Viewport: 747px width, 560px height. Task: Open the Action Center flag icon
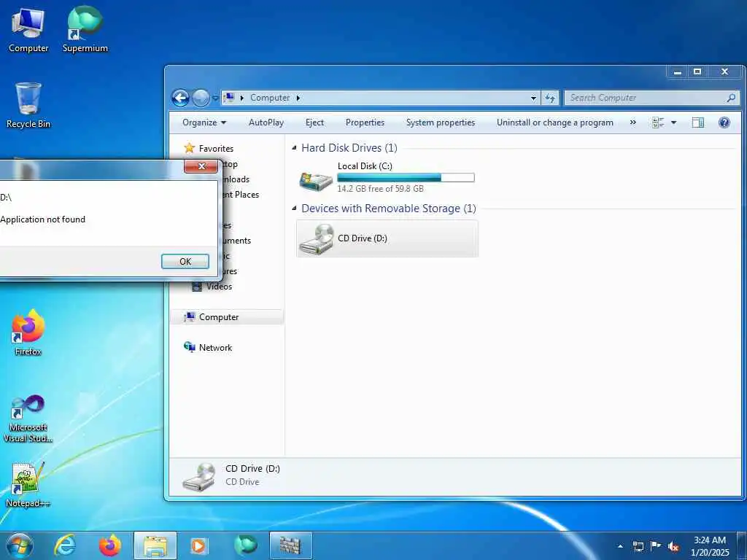pos(656,546)
